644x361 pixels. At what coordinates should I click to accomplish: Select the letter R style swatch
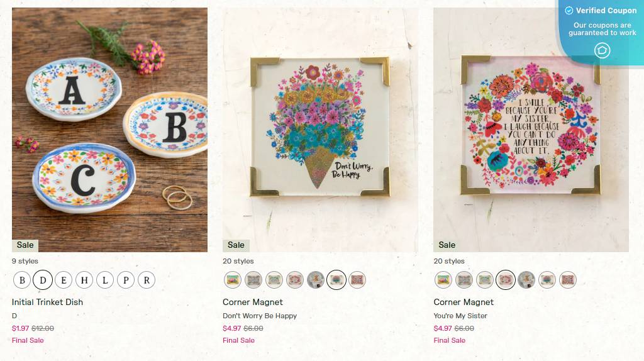point(147,280)
